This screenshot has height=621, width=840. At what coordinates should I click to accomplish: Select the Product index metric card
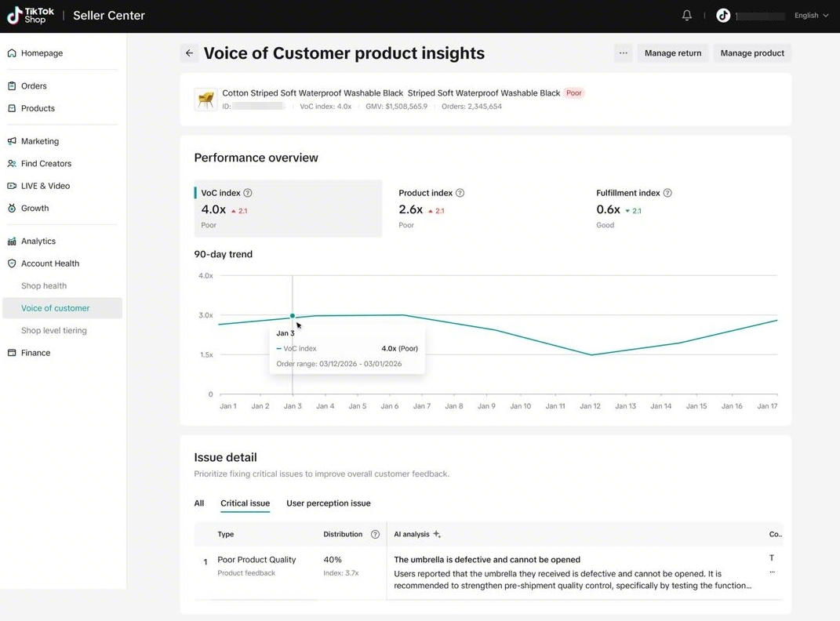tap(485, 209)
